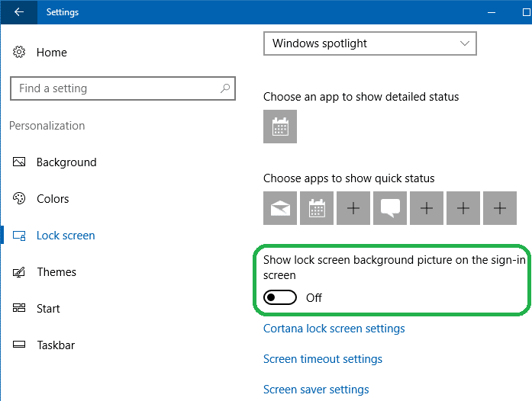Screen dimensions: 532x401
Task: Focus the Find a setting search box
Action: click(x=122, y=88)
